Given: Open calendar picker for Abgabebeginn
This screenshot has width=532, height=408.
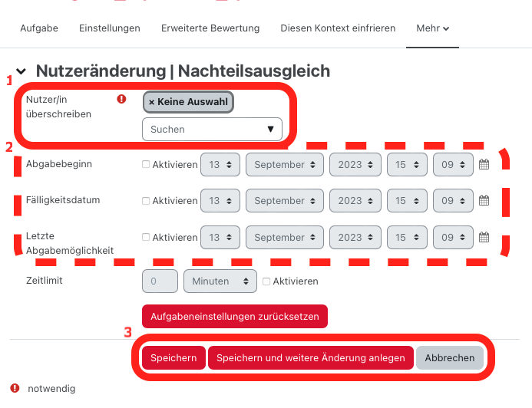Looking at the screenshot, I should [484, 164].
